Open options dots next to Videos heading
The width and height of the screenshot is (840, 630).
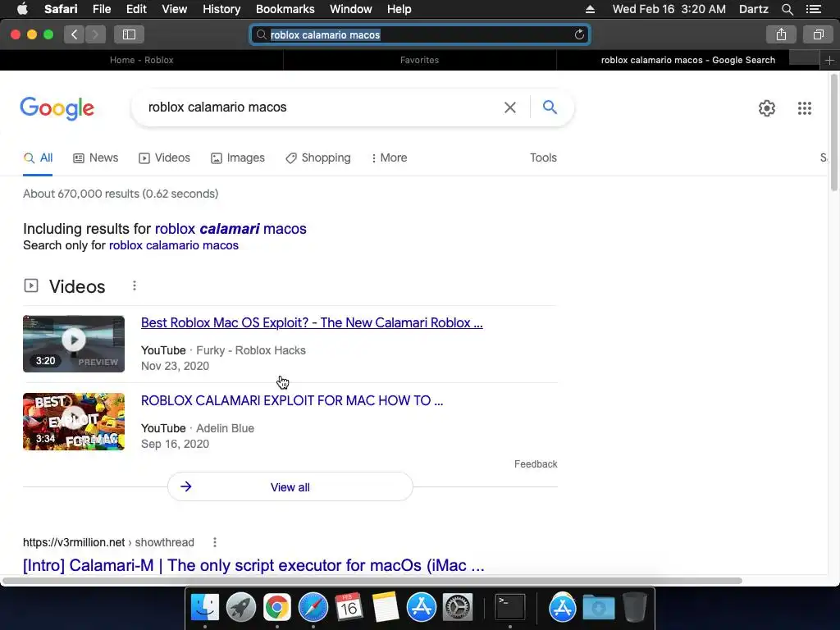click(135, 286)
